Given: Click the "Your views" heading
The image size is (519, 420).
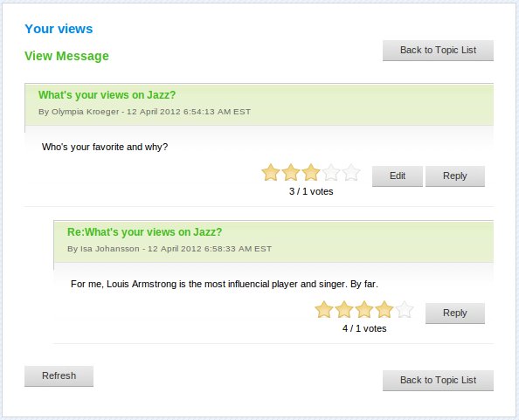Looking at the screenshot, I should [59, 29].
